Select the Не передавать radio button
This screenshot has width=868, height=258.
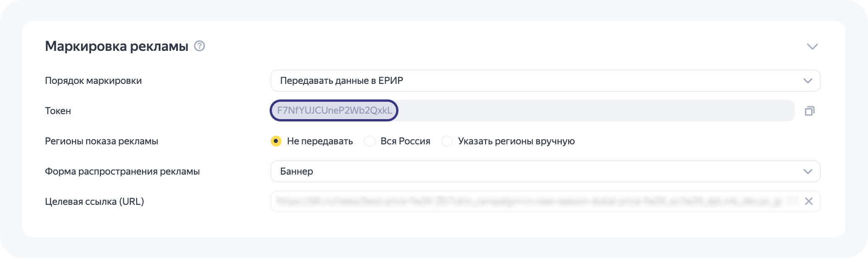276,141
